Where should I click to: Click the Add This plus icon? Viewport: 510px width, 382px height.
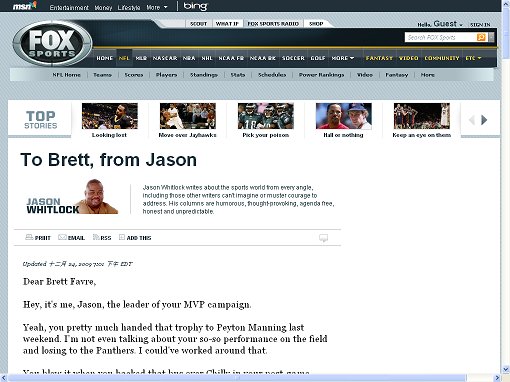(x=122, y=237)
